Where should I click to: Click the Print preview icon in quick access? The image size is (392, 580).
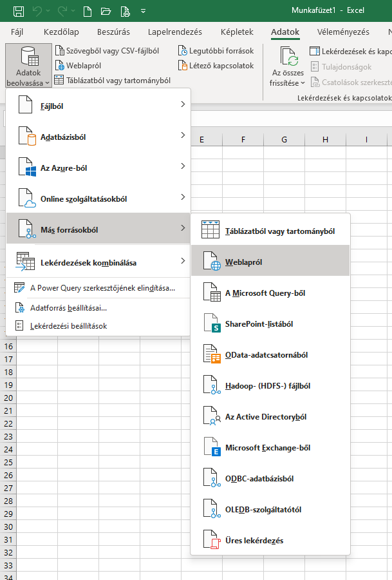pyautogui.click(x=126, y=12)
